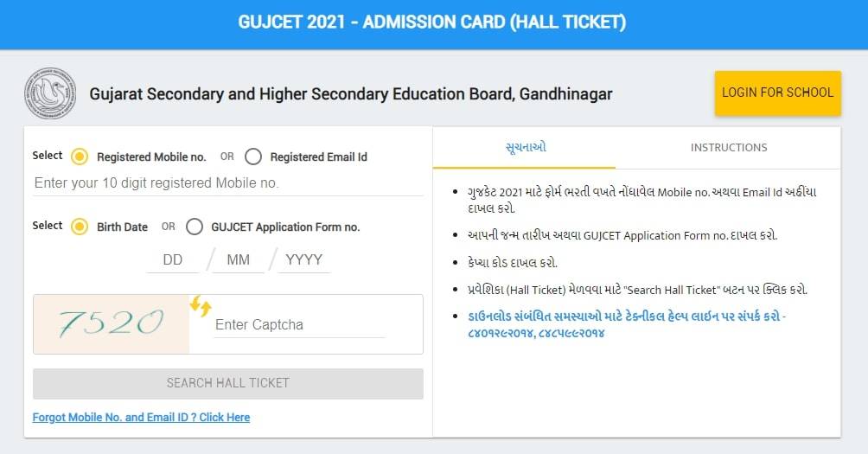Viewport: 868px width, 454px height.
Task: Click the DD day input field
Action: [173, 259]
